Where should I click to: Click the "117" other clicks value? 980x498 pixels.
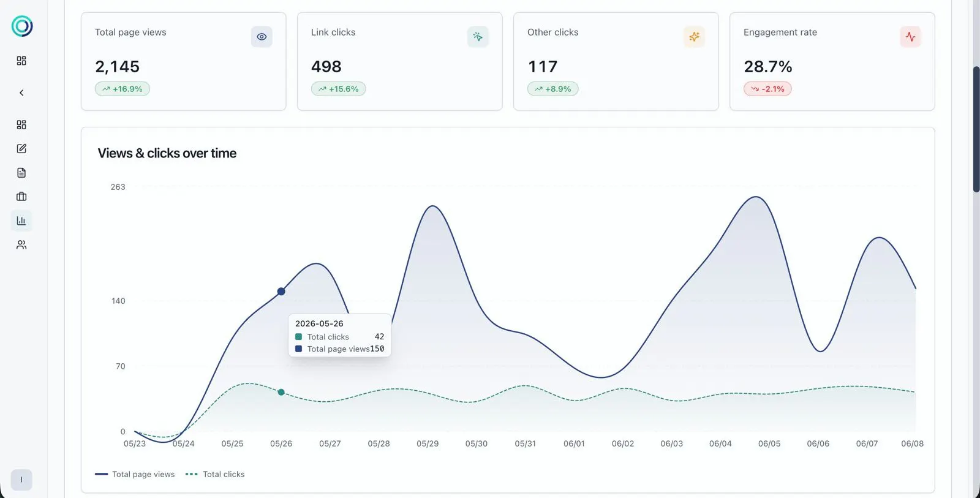[x=543, y=66]
